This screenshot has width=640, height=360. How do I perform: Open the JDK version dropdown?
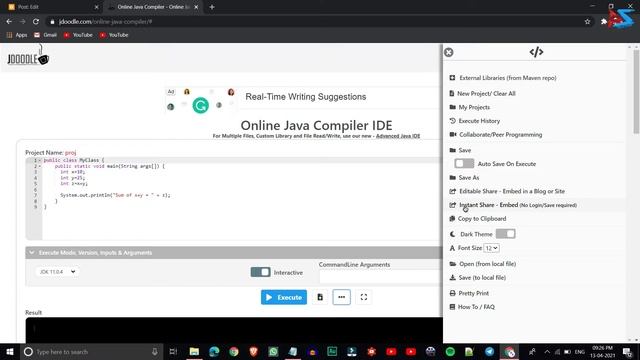point(58,271)
